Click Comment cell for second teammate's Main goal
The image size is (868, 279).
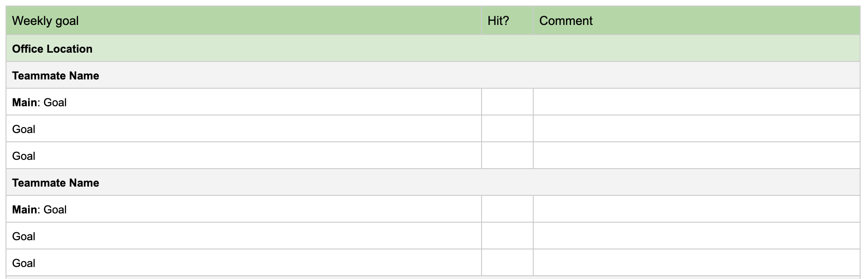tap(696, 209)
